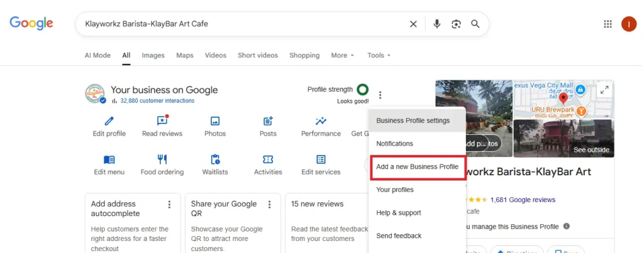Expand the More search filter dropdown
This screenshot has height=253, width=644.
(x=343, y=55)
